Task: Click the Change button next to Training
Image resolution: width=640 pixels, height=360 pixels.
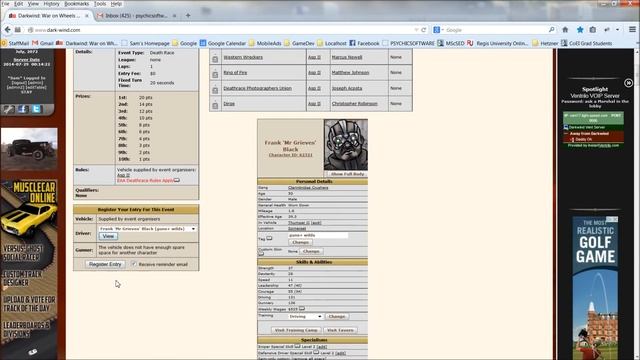Action: 337,316
